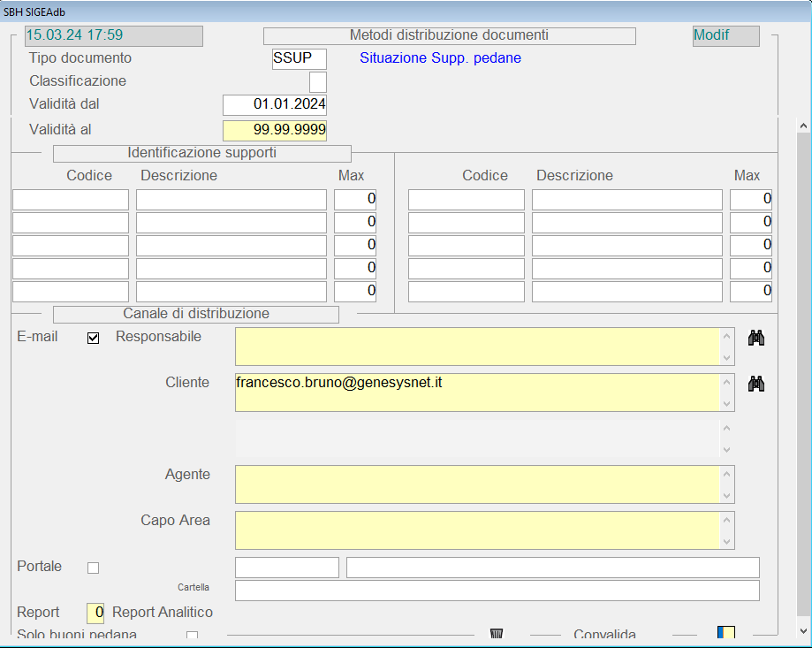Enable the Portale checkbox
812x648 pixels.
pos(94,568)
